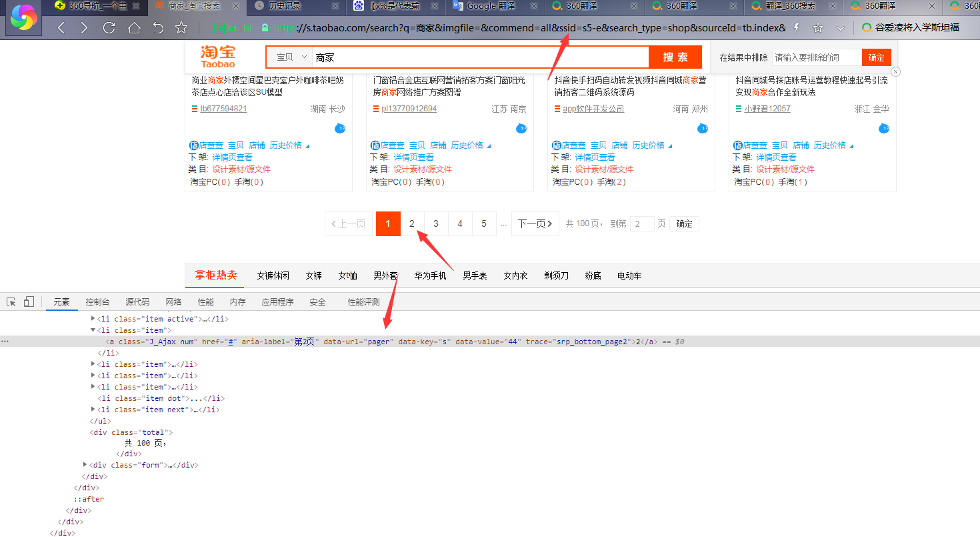Viewport: 980px width, 537px height.
Task: Go to the browser home page icon
Action: pos(134,28)
